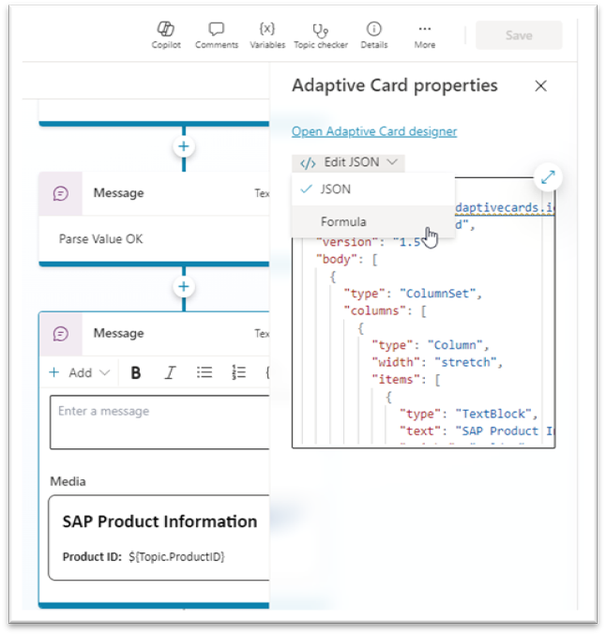
Task: Open Adaptive Card designer link
Action: pos(374,131)
